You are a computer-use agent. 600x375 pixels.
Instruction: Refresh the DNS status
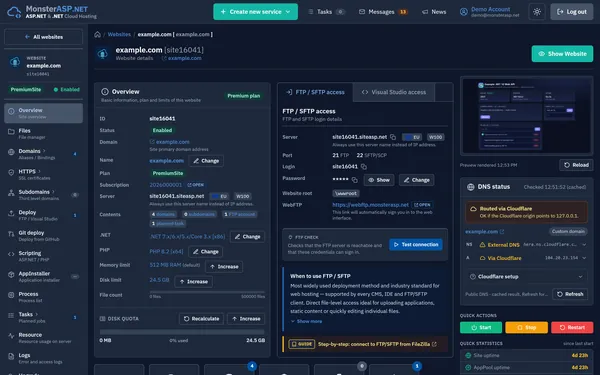point(570,294)
